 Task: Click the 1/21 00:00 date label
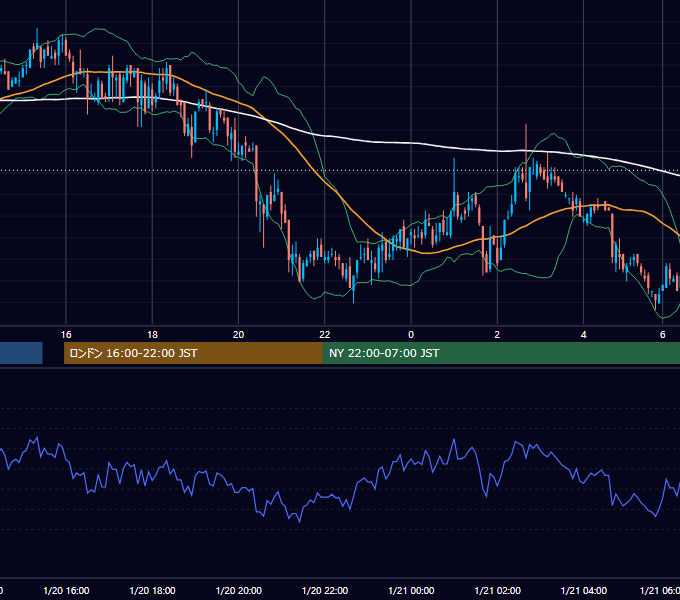pos(411,590)
